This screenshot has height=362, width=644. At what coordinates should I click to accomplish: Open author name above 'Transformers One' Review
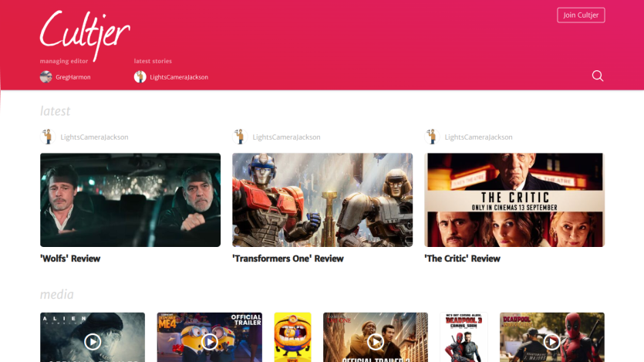286,137
